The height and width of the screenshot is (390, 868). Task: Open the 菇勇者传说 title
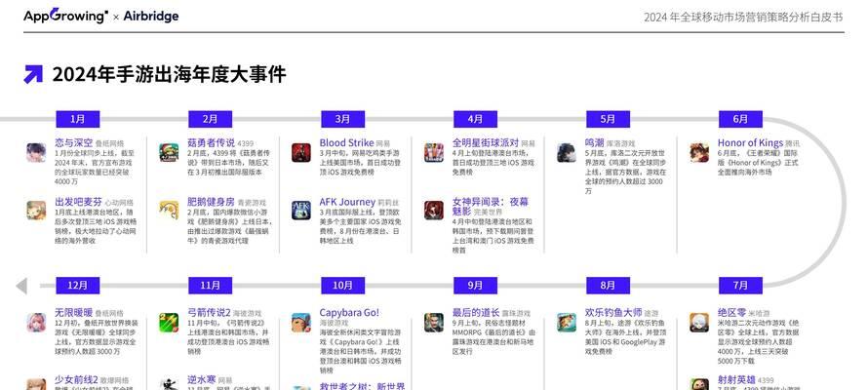[x=211, y=142]
